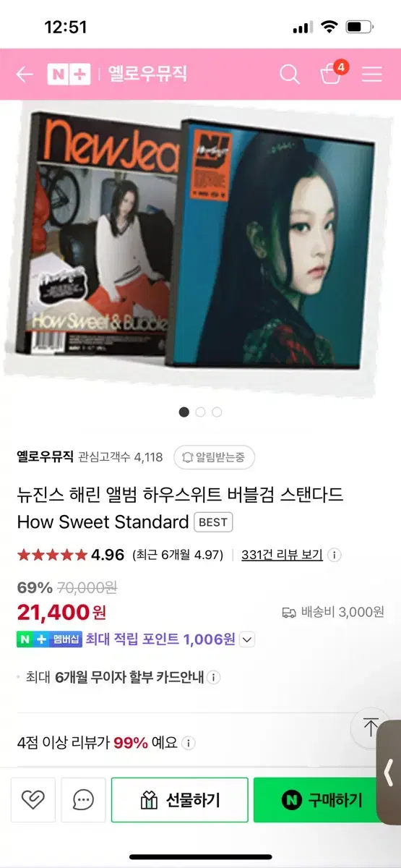
Task: Open info icon beside 무이자 할부 카드안내
Action: (x=214, y=678)
